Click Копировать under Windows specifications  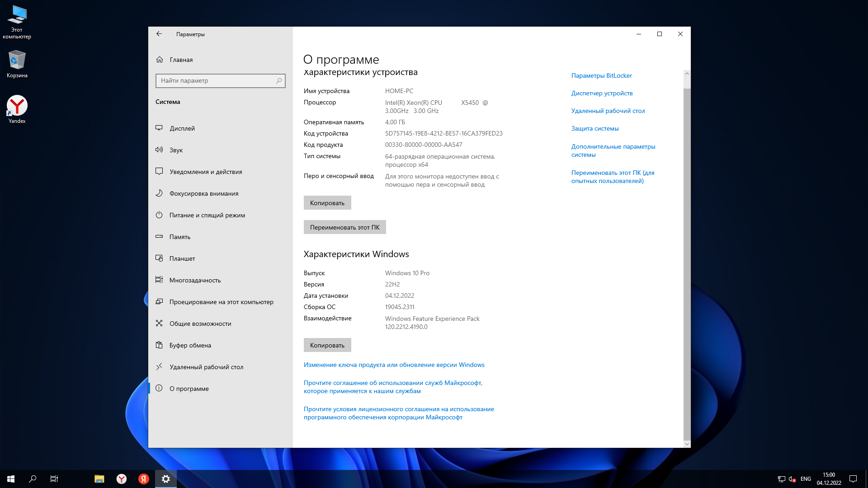(x=327, y=345)
